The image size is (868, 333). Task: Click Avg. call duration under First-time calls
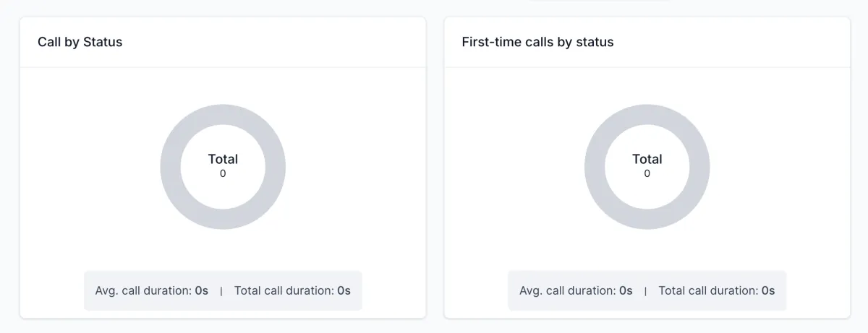(x=568, y=290)
